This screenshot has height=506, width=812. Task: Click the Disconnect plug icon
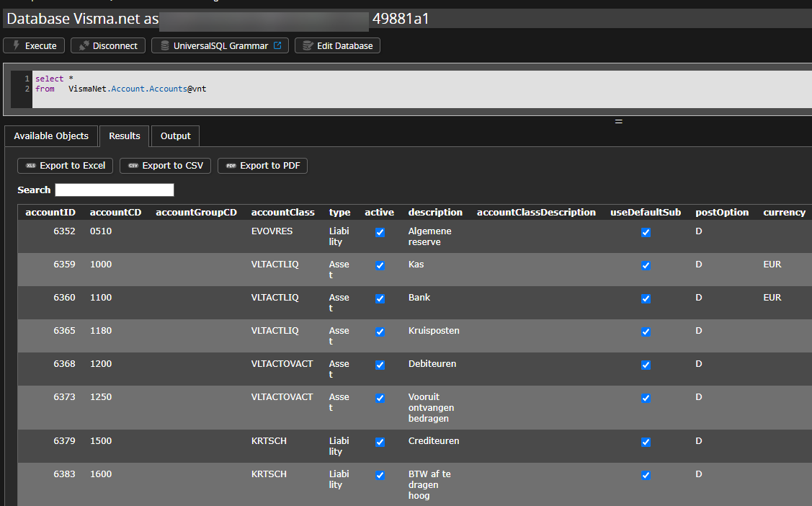[84, 45]
